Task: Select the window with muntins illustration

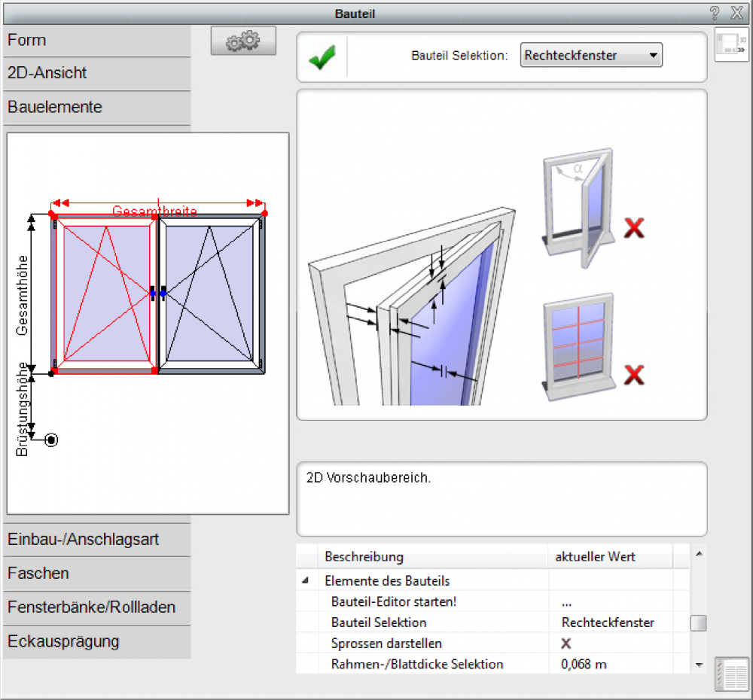Action: click(578, 342)
